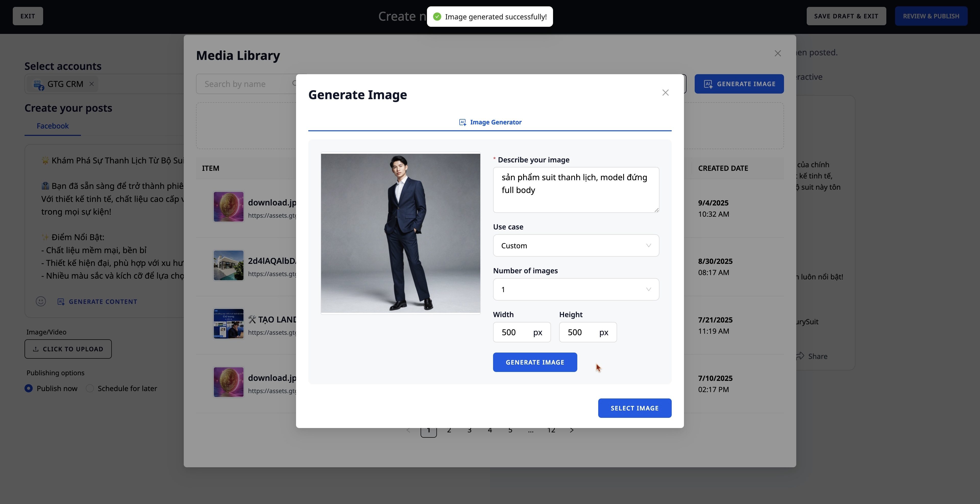Select Schedule for later radio option
The width and height of the screenshot is (980, 504).
[x=90, y=389]
